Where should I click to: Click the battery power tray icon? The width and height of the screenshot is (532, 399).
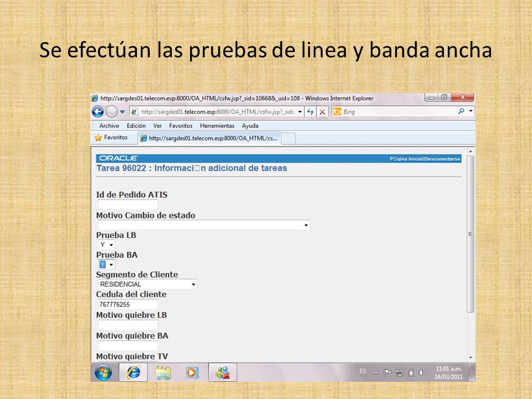point(411,373)
